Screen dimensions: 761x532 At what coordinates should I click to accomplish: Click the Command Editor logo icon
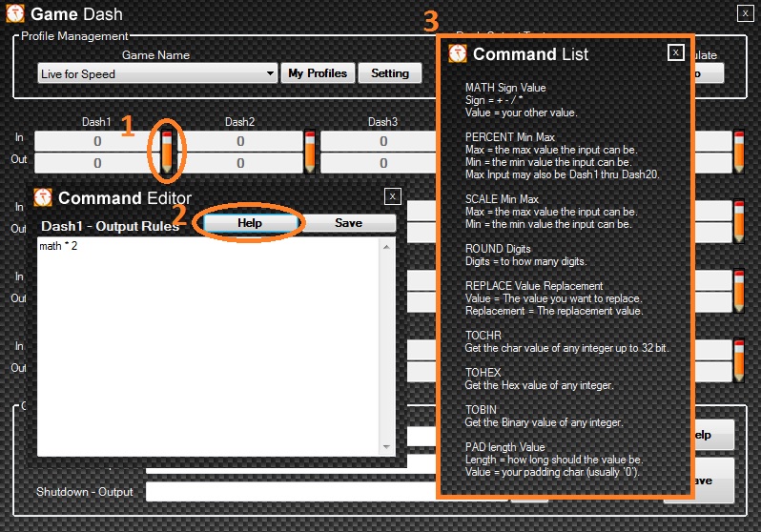point(43,197)
